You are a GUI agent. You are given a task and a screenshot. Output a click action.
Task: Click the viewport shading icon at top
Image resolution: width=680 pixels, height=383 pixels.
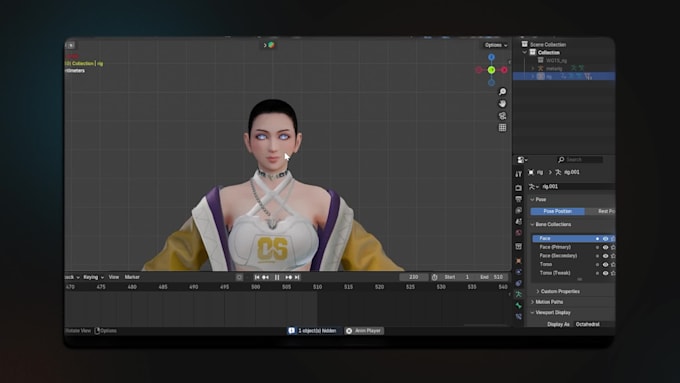click(x=271, y=45)
